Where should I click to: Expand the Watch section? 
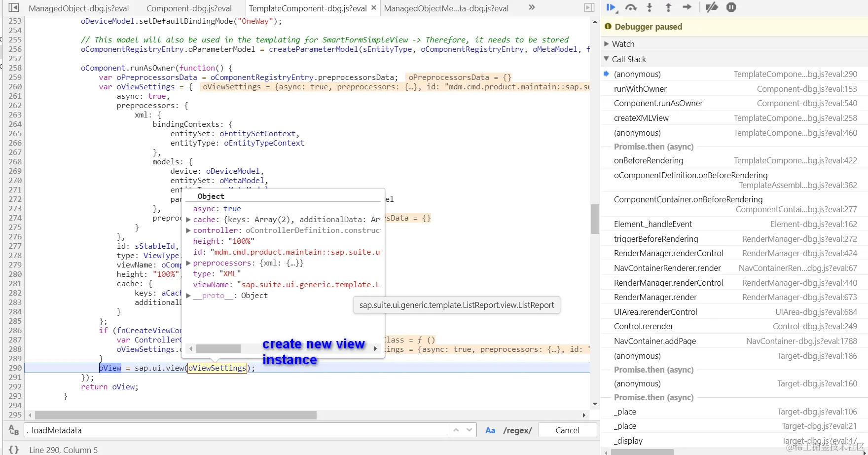607,44
